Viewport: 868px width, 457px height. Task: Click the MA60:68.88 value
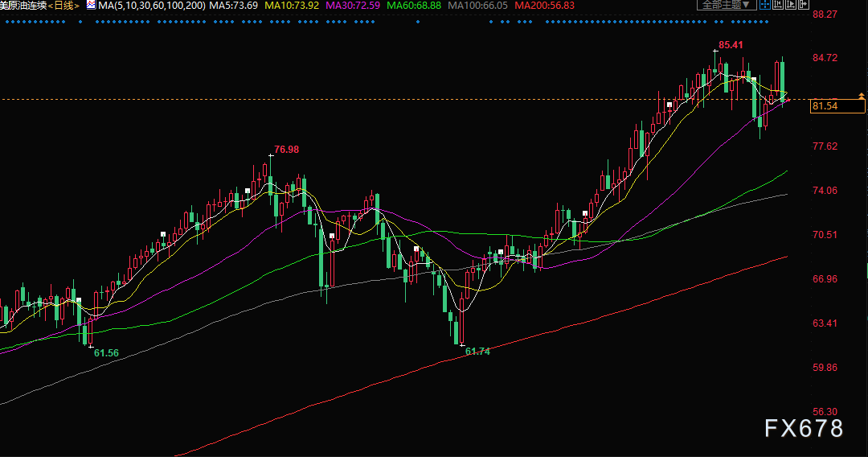coord(414,6)
